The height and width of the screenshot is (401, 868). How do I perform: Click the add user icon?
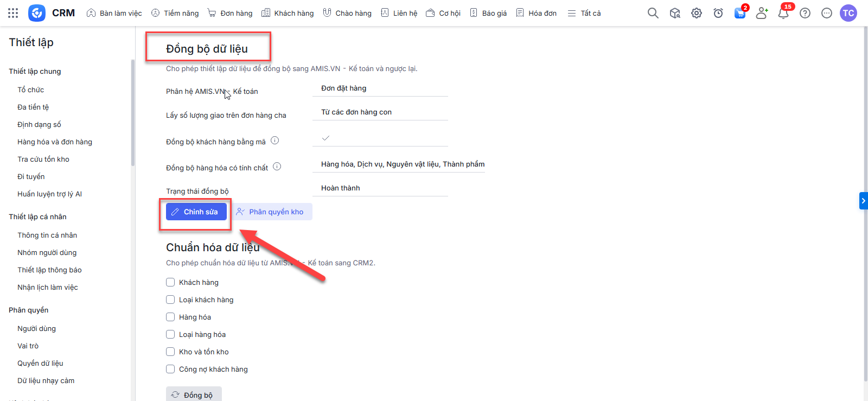pos(762,13)
